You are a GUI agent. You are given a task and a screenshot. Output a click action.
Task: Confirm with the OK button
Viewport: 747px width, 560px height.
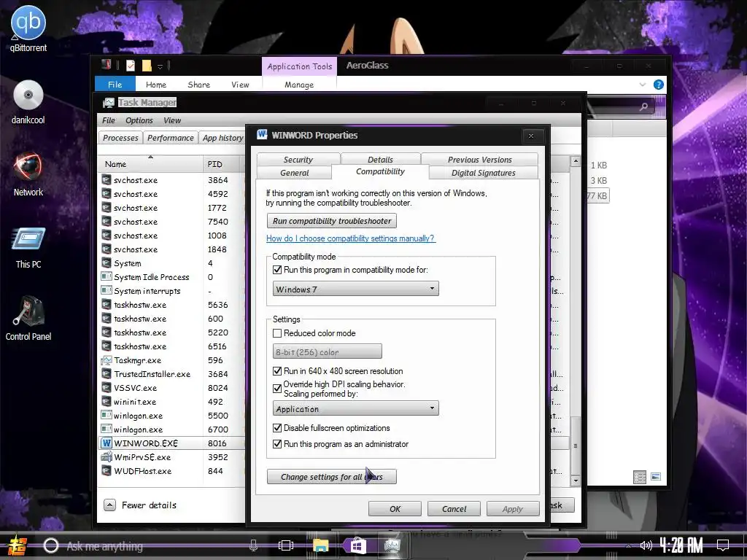tap(395, 509)
